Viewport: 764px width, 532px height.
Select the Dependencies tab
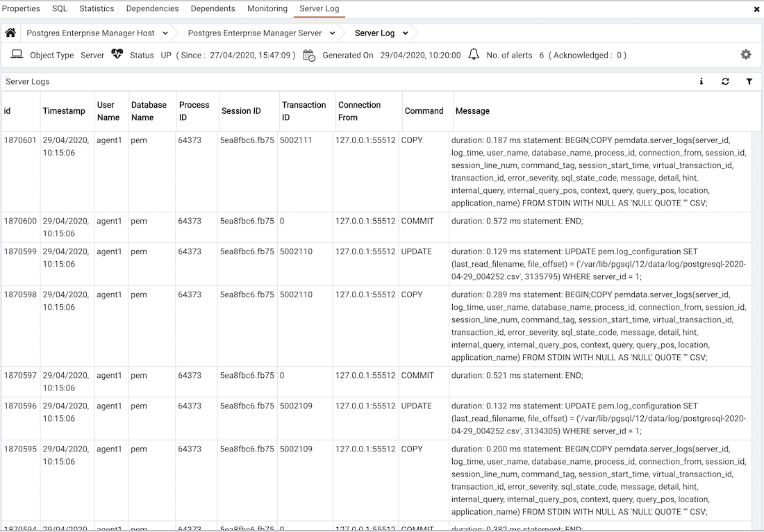coord(152,8)
